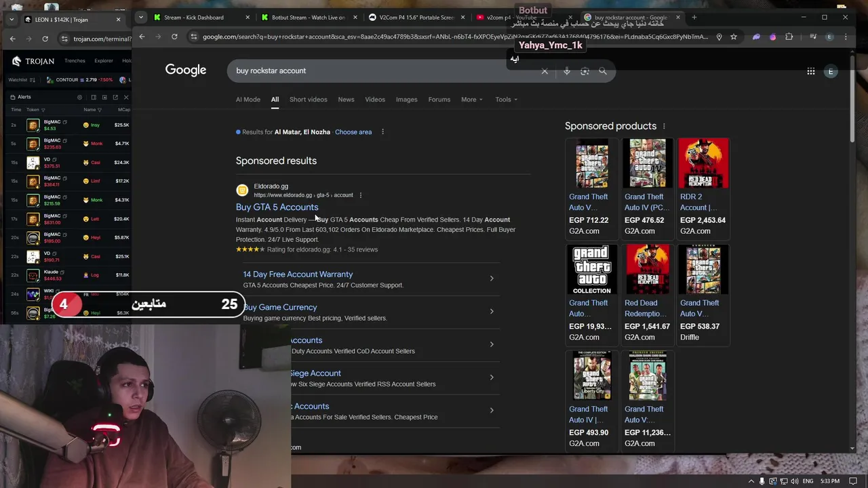Screen dimensions: 868x488
Task: Clear the Google search box text
Action: coord(545,70)
